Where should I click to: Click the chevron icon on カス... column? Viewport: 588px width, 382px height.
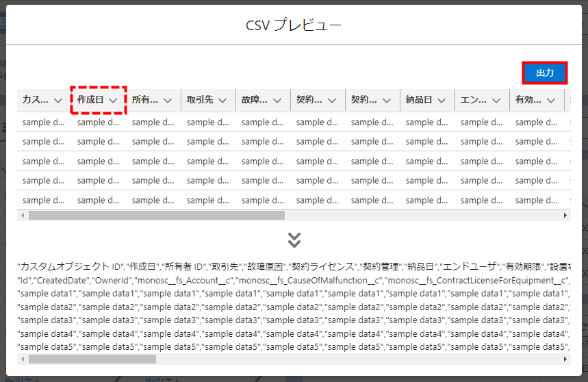58,100
